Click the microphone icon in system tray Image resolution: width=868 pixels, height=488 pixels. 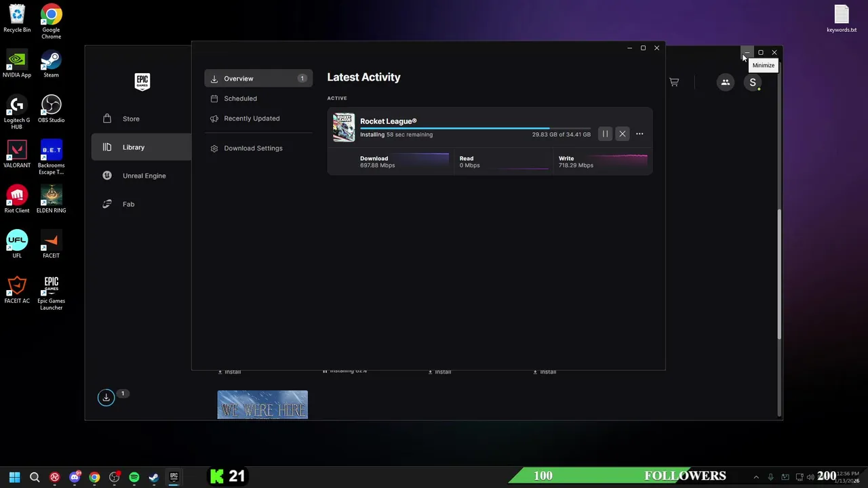770,477
